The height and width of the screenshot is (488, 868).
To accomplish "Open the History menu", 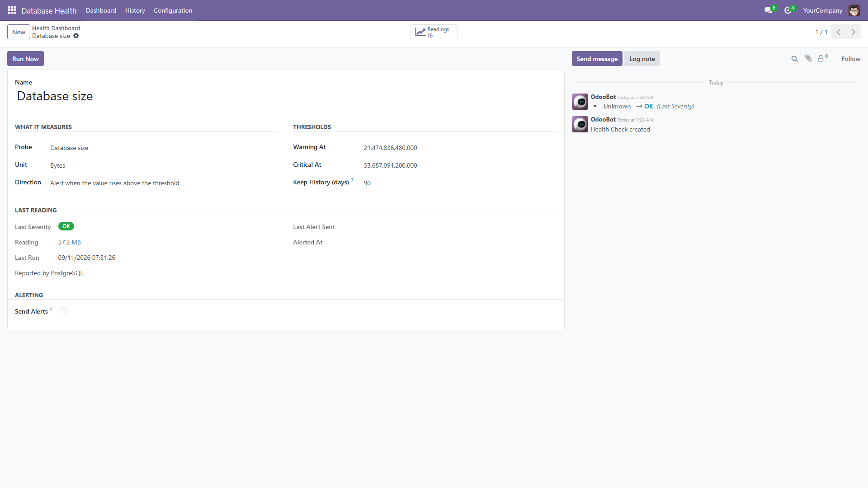I will click(135, 10).
